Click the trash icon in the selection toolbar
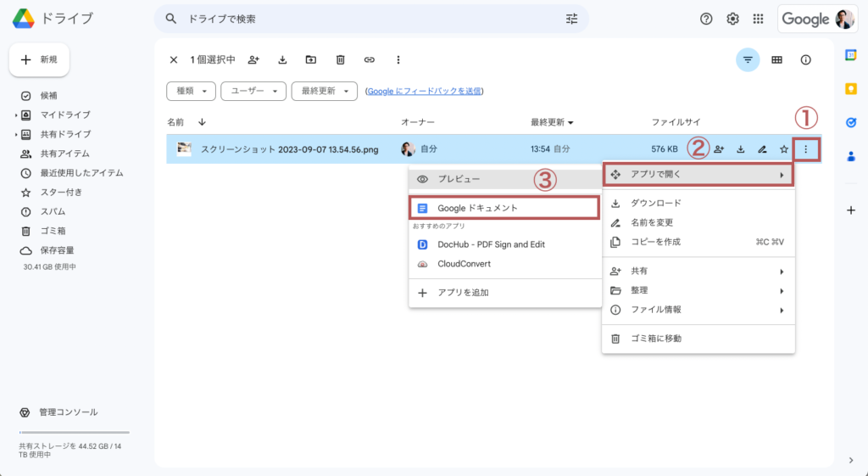Screen dimensions: 868x476 pyautogui.click(x=341, y=60)
